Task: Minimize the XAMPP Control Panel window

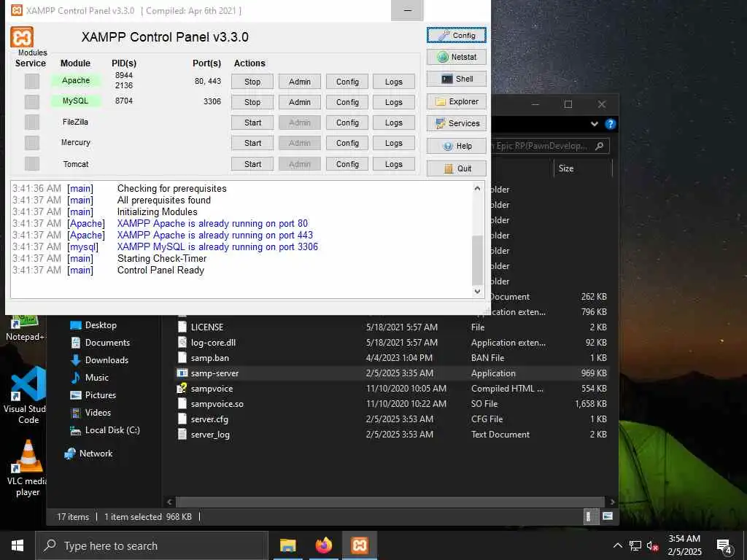Action: [407, 10]
